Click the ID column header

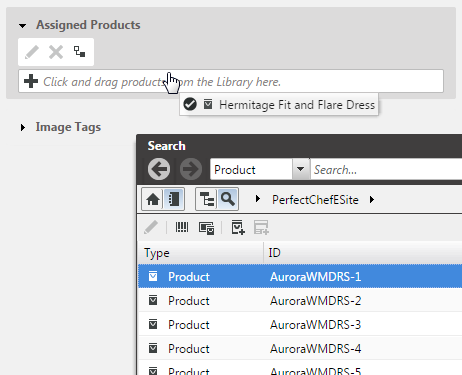(363, 253)
